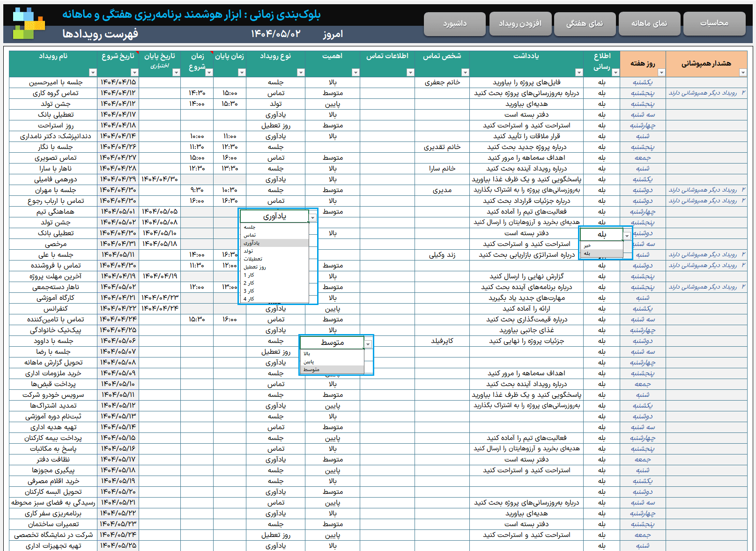The image size is (756, 551).
Task: Choose کار 3 in the open event-type list
Action: pos(274,291)
